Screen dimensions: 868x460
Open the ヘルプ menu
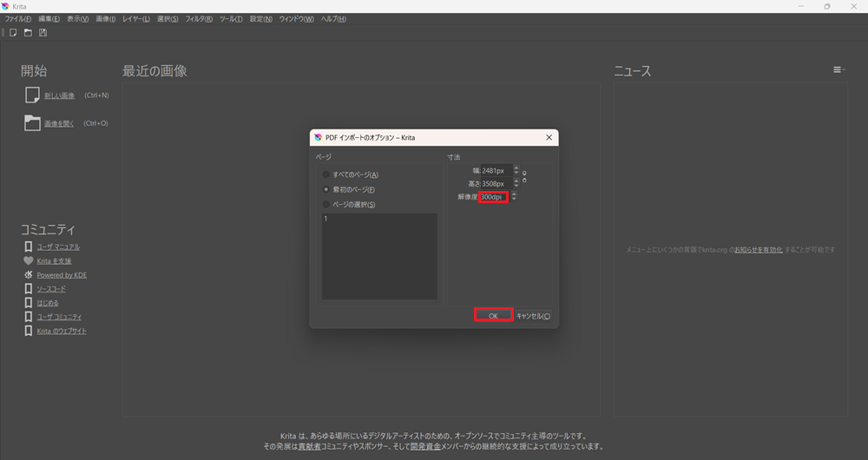(x=333, y=19)
